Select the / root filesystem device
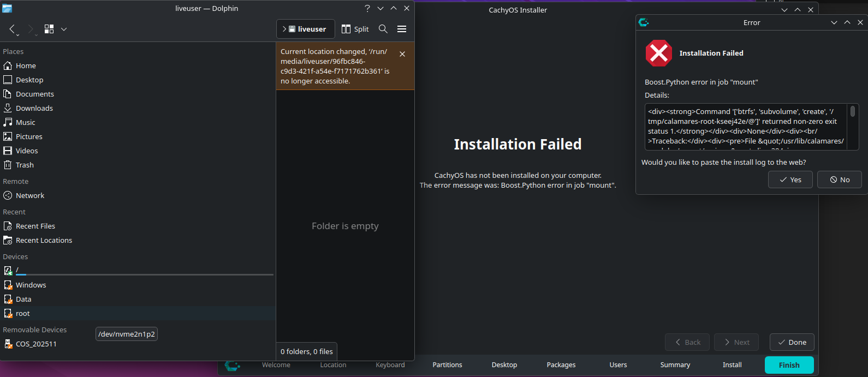The height and width of the screenshot is (377, 868). coord(138,271)
